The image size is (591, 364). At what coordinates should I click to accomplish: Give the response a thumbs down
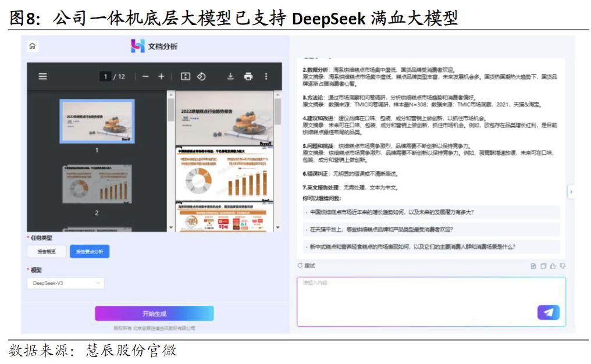coord(562,266)
